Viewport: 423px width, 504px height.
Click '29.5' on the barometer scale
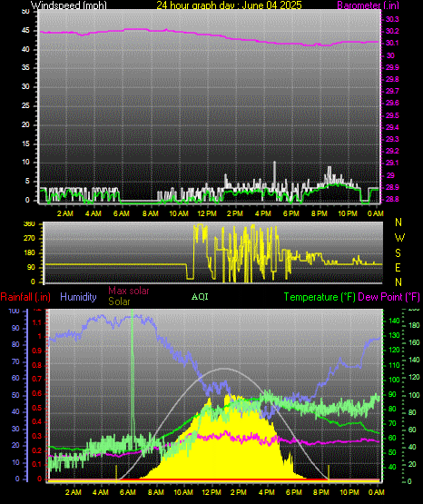[392, 115]
